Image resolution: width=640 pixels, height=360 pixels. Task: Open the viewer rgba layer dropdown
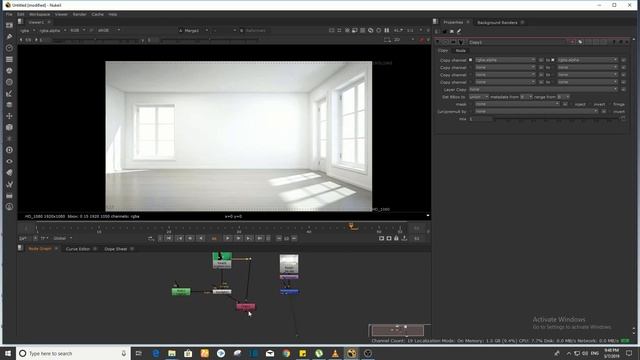point(28,31)
